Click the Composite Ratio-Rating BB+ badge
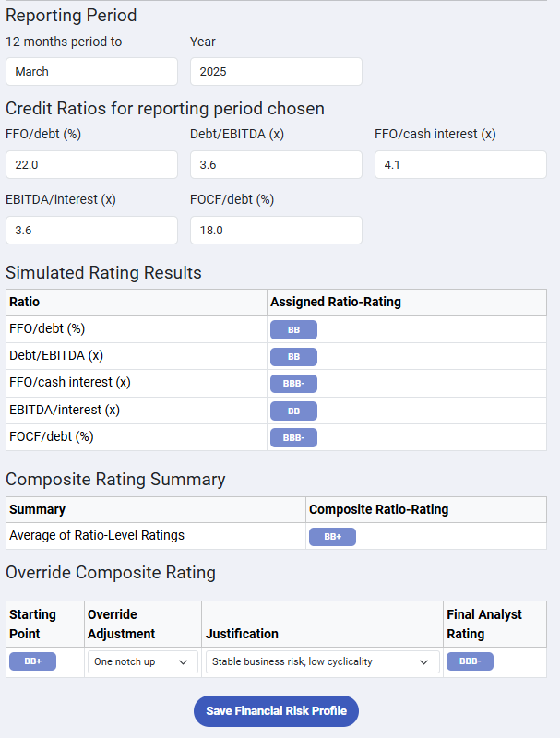Viewport: 560px width, 738px height. click(x=332, y=536)
